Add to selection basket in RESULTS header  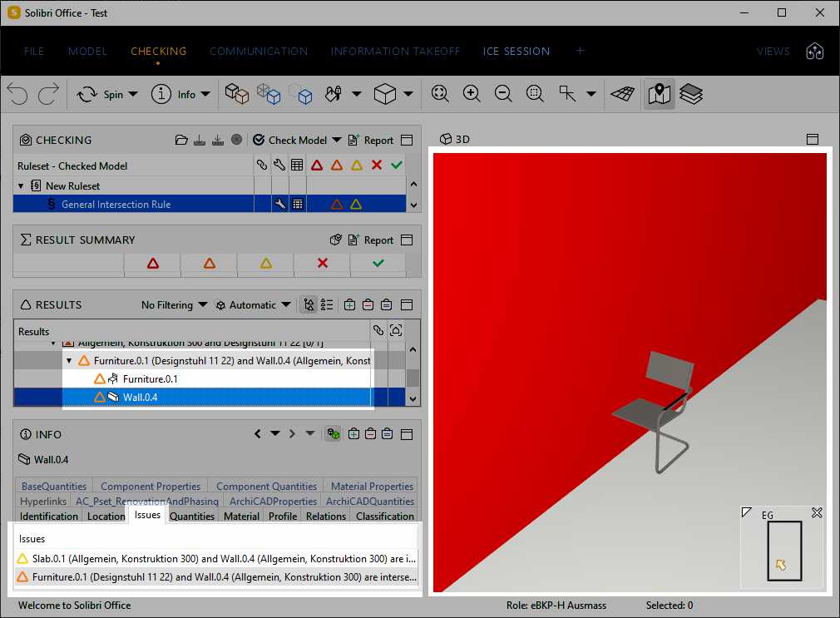350,305
